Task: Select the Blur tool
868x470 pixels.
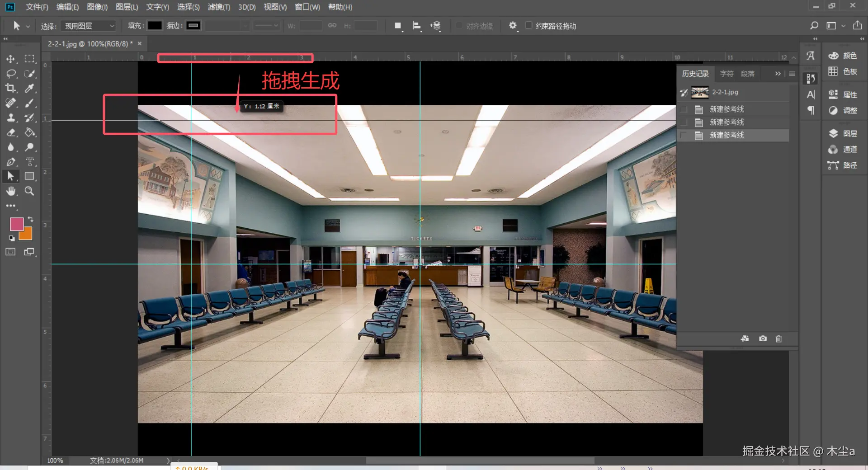Action: pyautogui.click(x=10, y=147)
